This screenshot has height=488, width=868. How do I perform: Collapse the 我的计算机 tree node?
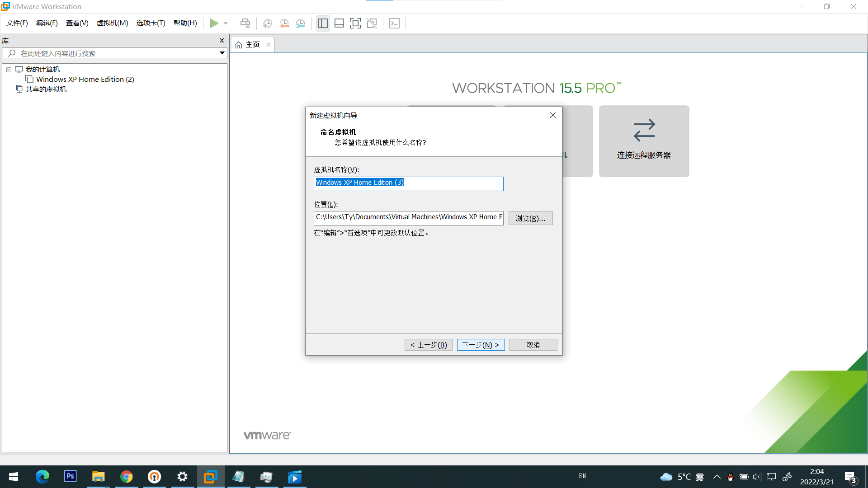tap(9, 70)
